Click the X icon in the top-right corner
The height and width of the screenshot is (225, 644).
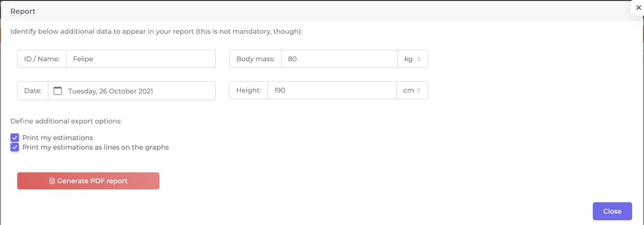point(638,8)
